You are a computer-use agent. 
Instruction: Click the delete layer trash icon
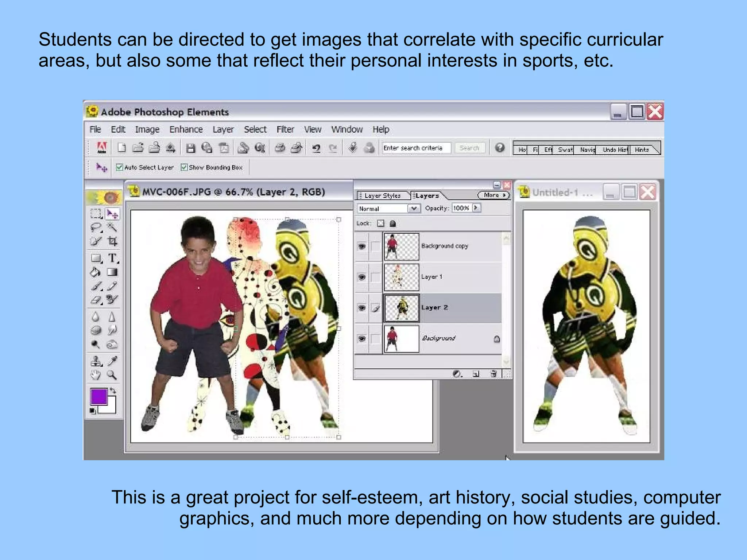[x=494, y=374]
